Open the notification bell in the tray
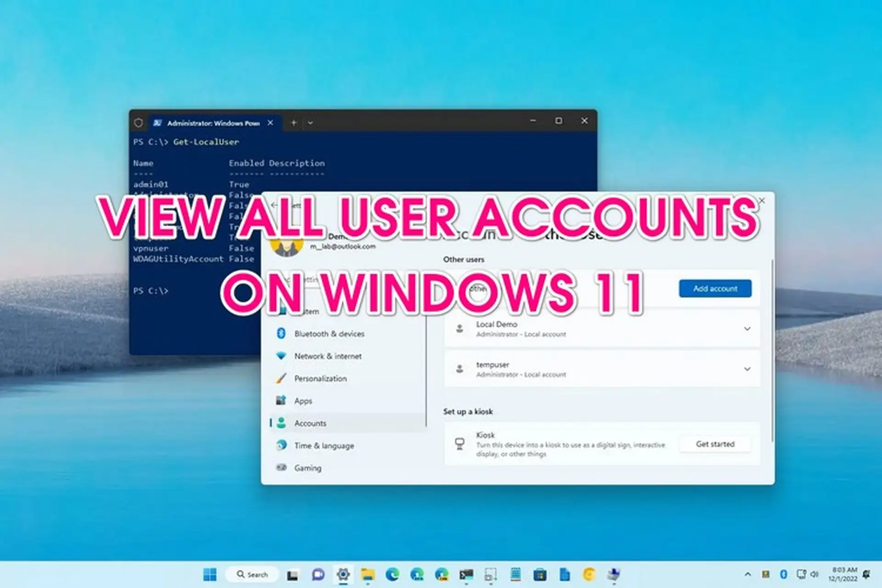 [x=867, y=574]
